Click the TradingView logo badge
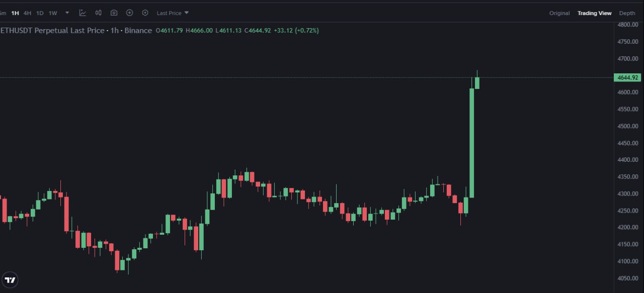Viewport: 644px width, 293px height. click(x=10, y=280)
